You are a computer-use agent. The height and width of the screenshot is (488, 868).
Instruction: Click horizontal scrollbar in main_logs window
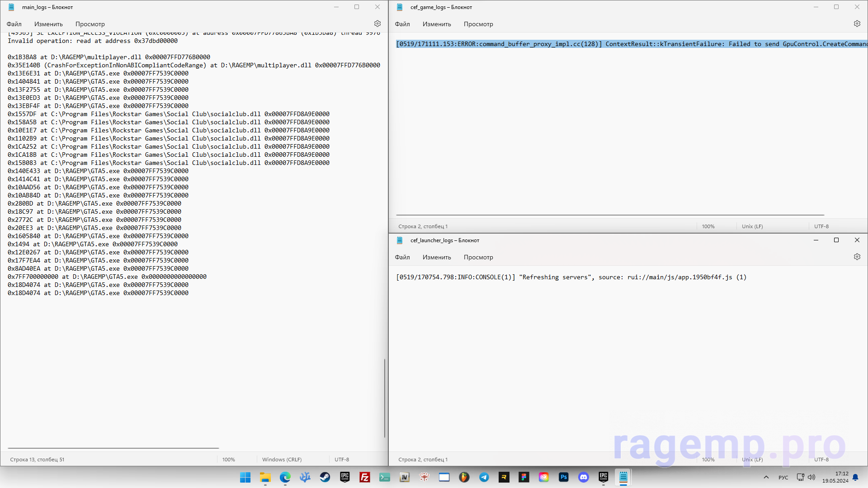(113, 448)
